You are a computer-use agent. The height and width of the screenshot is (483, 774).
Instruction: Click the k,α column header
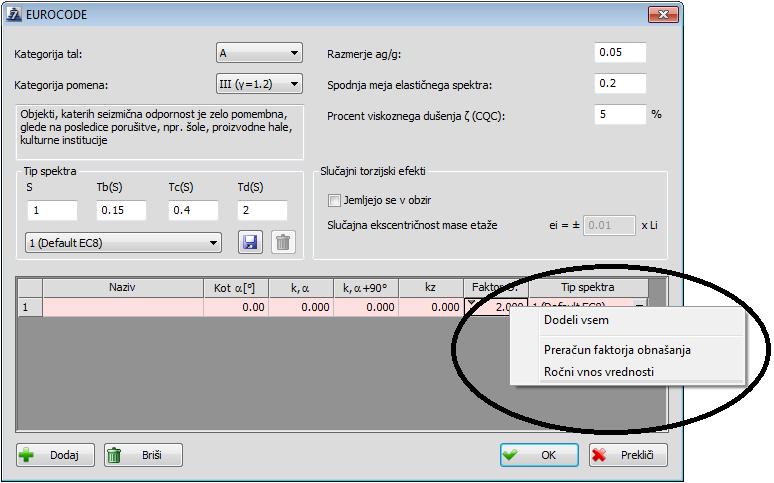point(301,287)
